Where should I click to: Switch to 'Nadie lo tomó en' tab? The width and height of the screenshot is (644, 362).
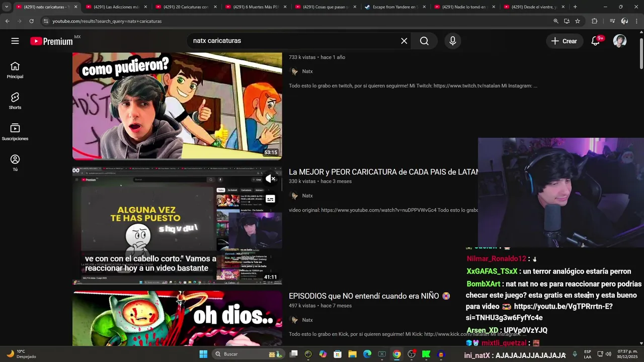click(x=465, y=7)
